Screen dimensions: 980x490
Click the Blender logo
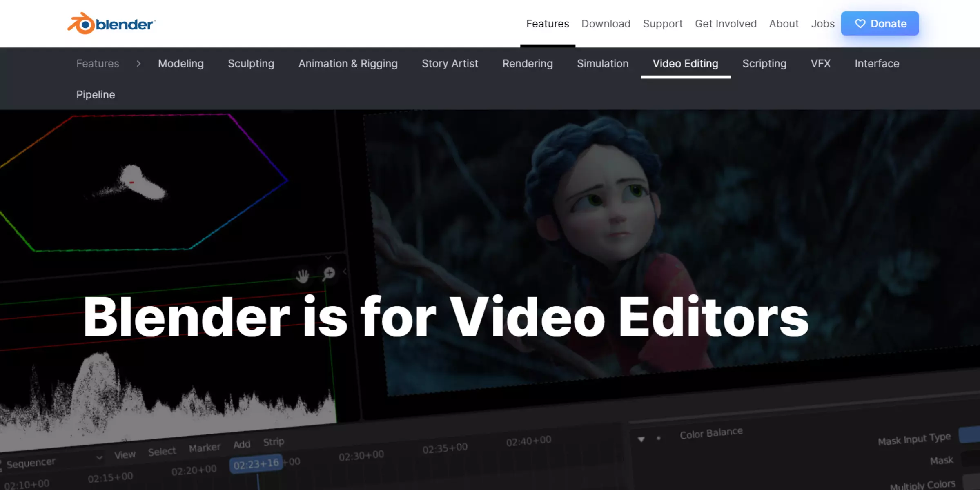click(111, 24)
